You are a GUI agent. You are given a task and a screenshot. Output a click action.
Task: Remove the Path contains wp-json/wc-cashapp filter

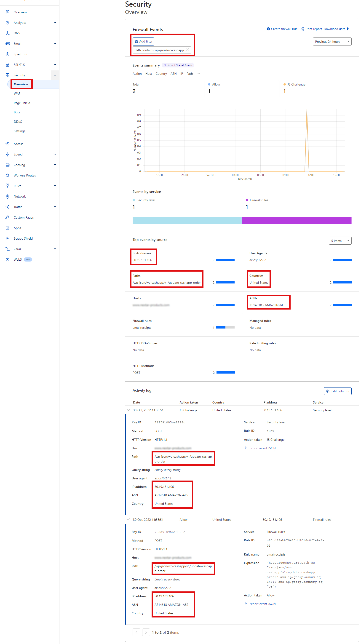(187, 50)
